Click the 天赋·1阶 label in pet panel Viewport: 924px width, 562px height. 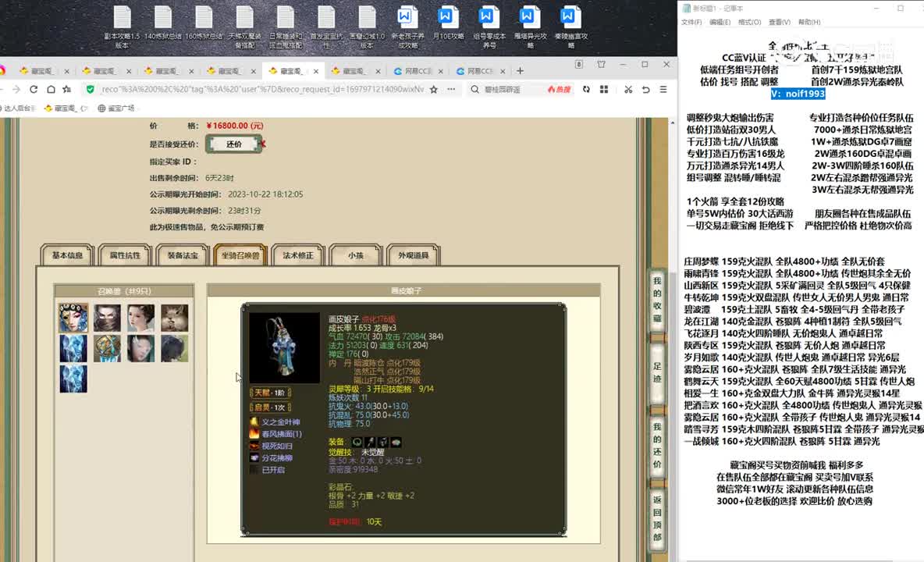[271, 393]
